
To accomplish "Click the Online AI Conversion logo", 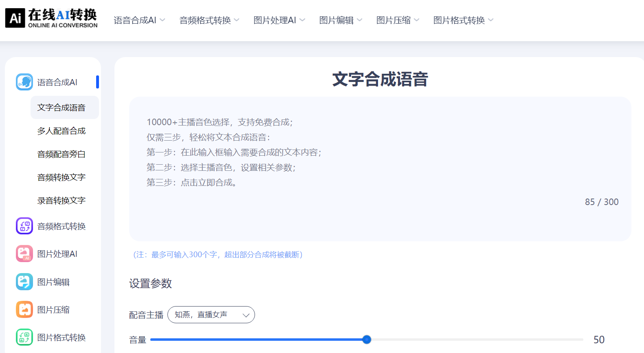I will (x=51, y=18).
